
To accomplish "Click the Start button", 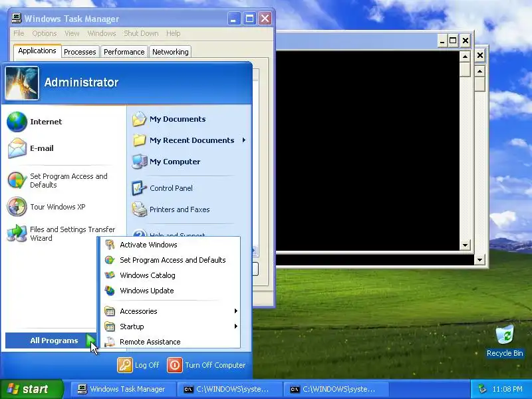I will (x=32, y=389).
